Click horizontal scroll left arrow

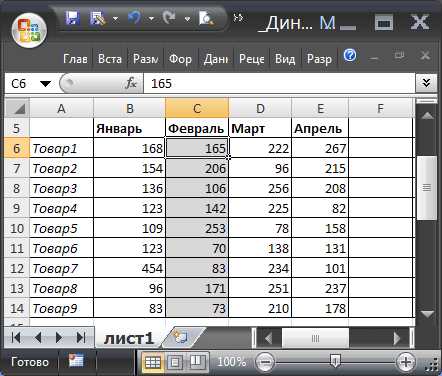pos(268,338)
